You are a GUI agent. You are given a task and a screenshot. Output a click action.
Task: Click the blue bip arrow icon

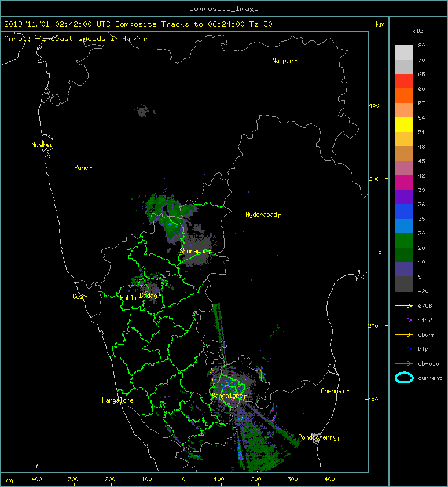click(x=404, y=349)
